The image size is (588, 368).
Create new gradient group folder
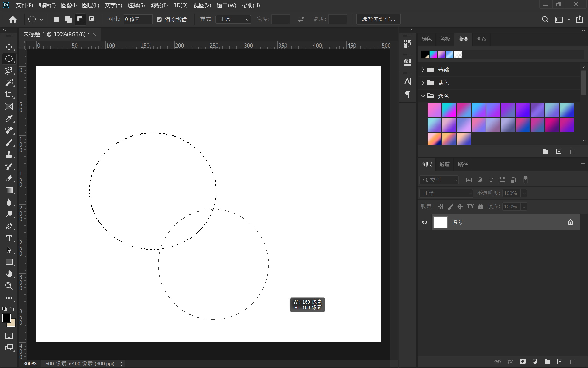tap(545, 151)
